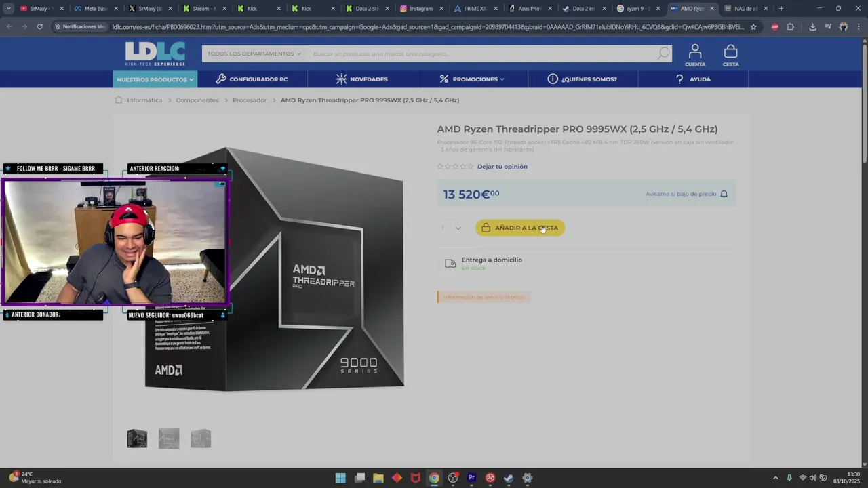Screen dimensions: 868x488
Task: Click Procesador breadcrumb link
Action: coord(250,100)
